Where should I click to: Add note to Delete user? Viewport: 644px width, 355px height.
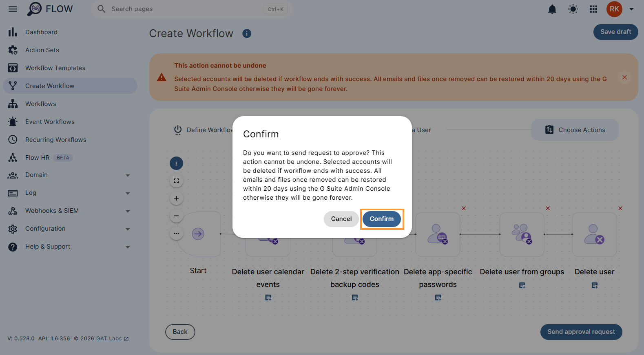[595, 286]
